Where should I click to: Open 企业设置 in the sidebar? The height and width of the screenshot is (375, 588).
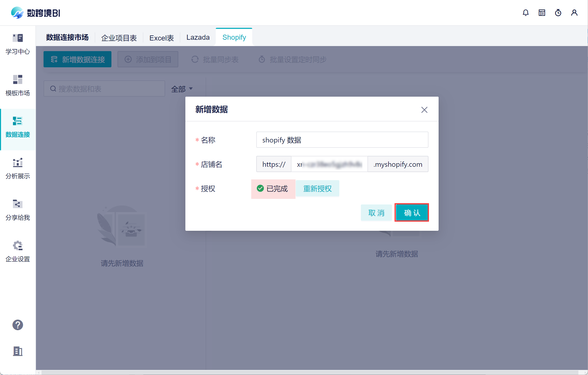(18, 252)
